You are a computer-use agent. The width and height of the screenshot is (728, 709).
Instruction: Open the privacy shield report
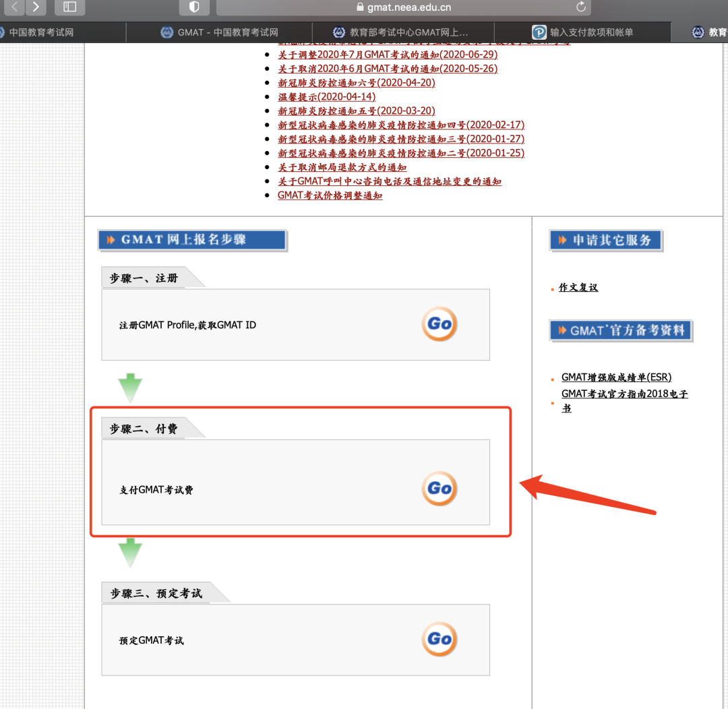pos(194,7)
